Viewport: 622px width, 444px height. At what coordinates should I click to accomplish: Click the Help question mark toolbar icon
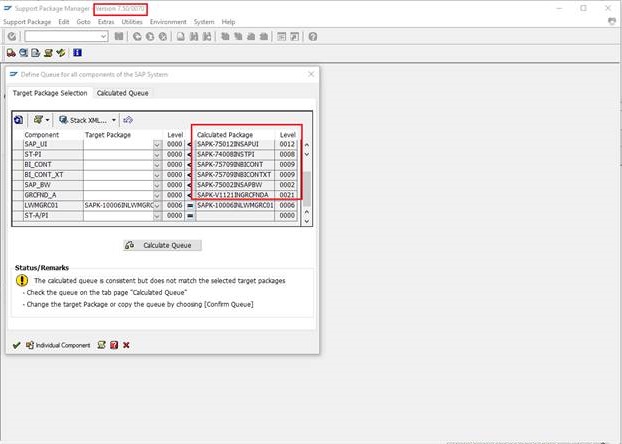pos(313,37)
